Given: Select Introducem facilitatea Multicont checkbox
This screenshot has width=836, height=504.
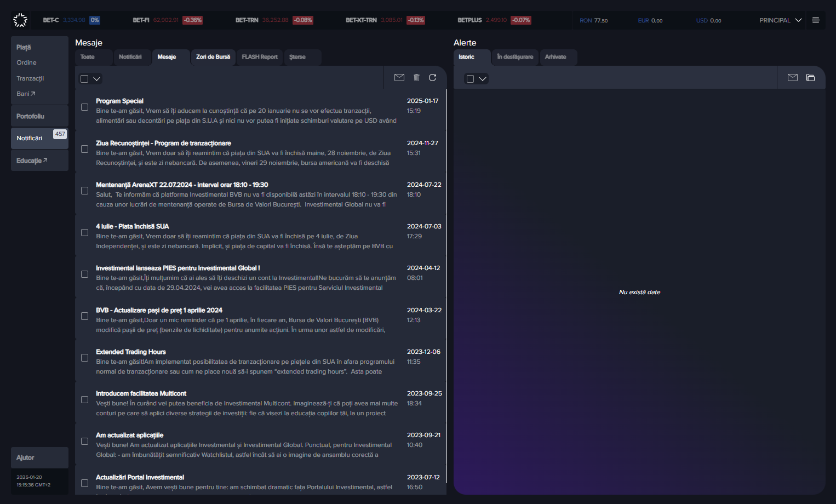Looking at the screenshot, I should click(85, 399).
